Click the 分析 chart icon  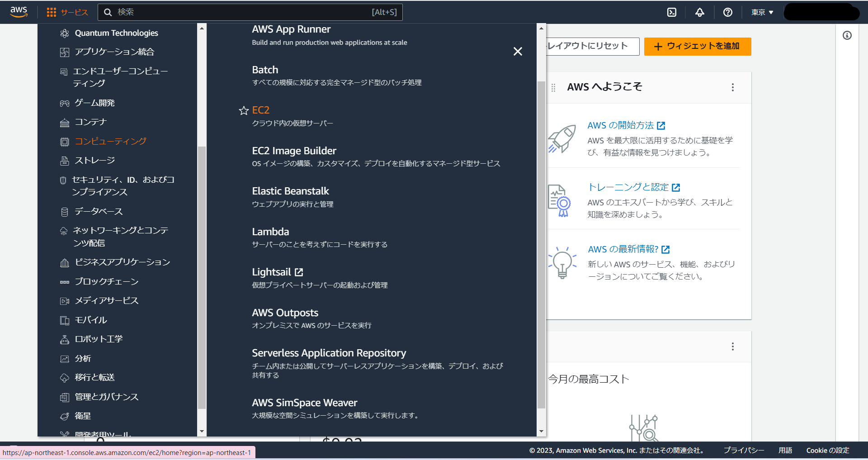tap(65, 359)
